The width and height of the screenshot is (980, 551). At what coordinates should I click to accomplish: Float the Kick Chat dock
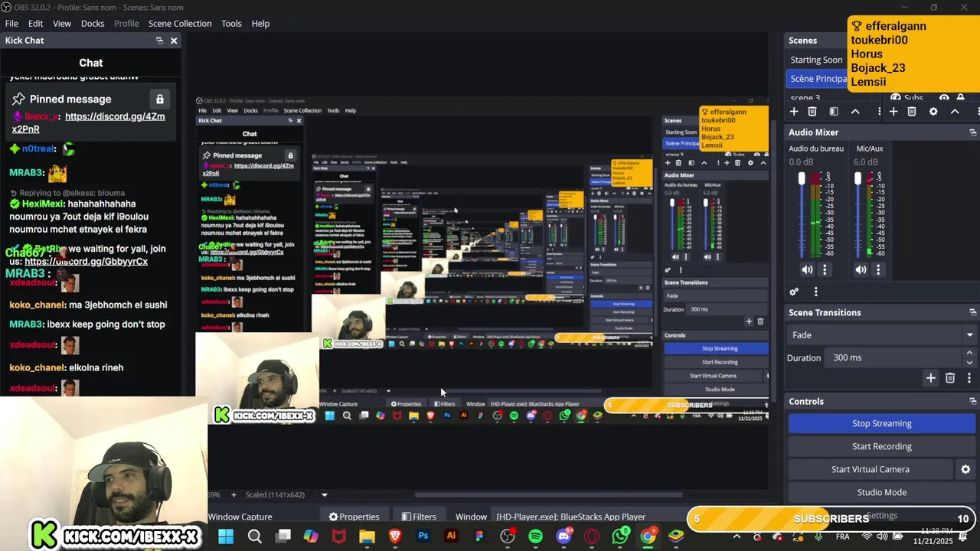coord(159,41)
